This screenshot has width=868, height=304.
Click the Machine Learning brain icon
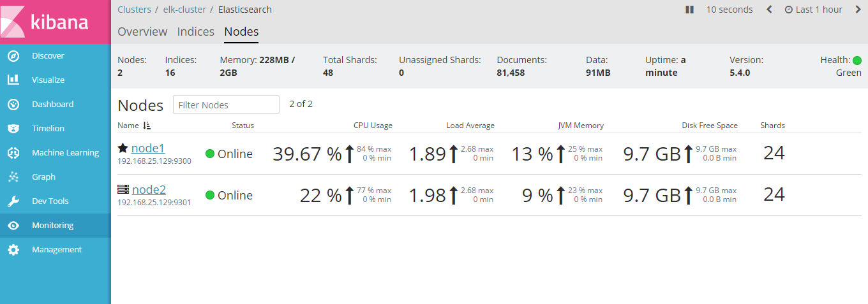tap(13, 153)
